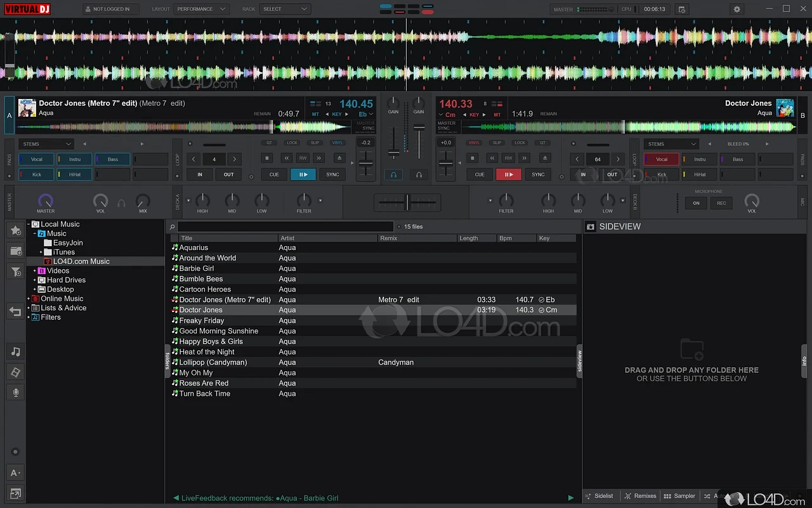The height and width of the screenshot is (508, 812).
Task: Set loop IN on deck A
Action: [200, 174]
